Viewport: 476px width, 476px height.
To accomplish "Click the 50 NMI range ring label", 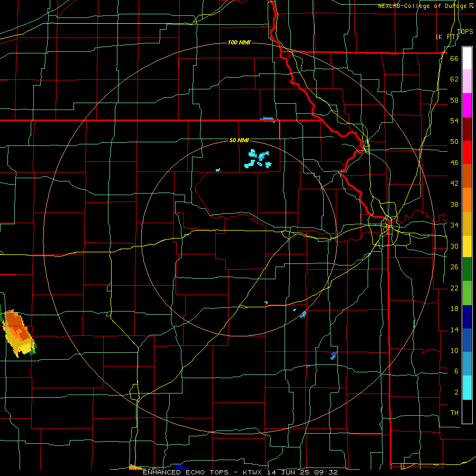I will (x=239, y=140).
